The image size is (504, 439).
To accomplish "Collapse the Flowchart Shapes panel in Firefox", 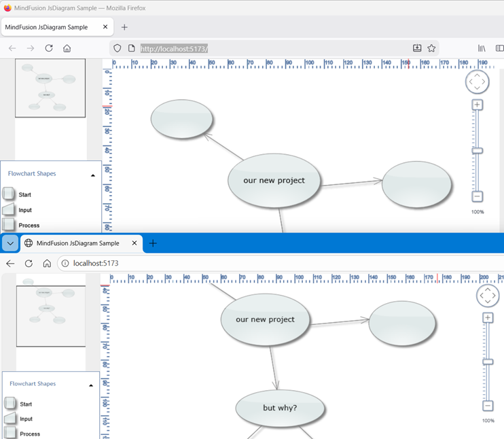I will [x=93, y=175].
